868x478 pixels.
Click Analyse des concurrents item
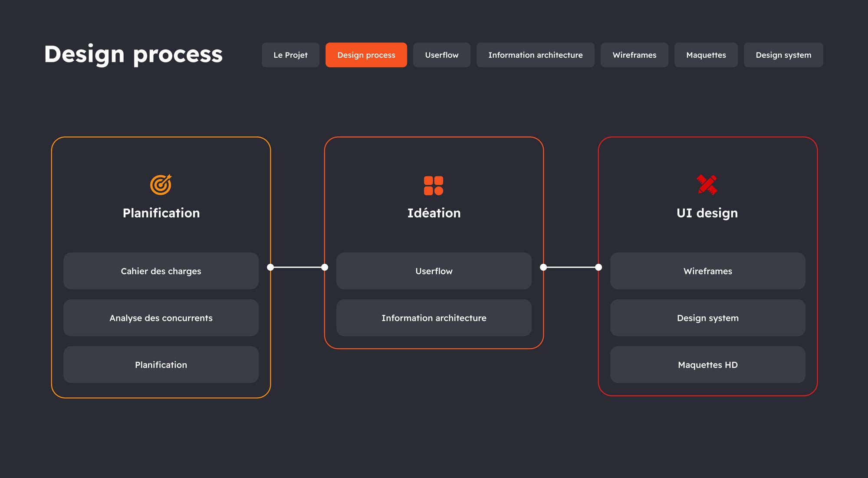pos(161,318)
